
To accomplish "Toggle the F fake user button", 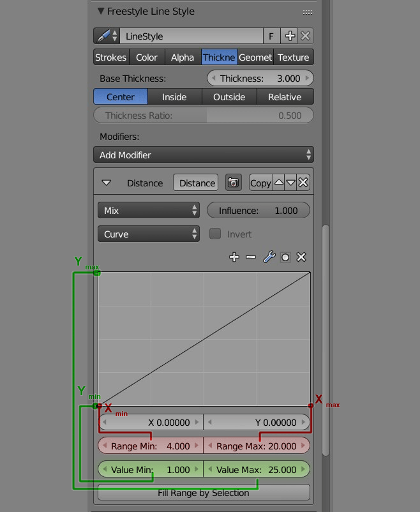I will tap(271, 36).
